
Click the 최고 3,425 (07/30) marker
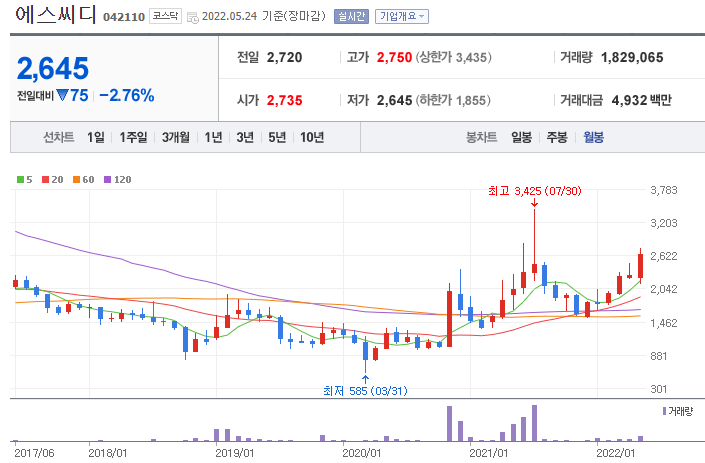tap(535, 191)
